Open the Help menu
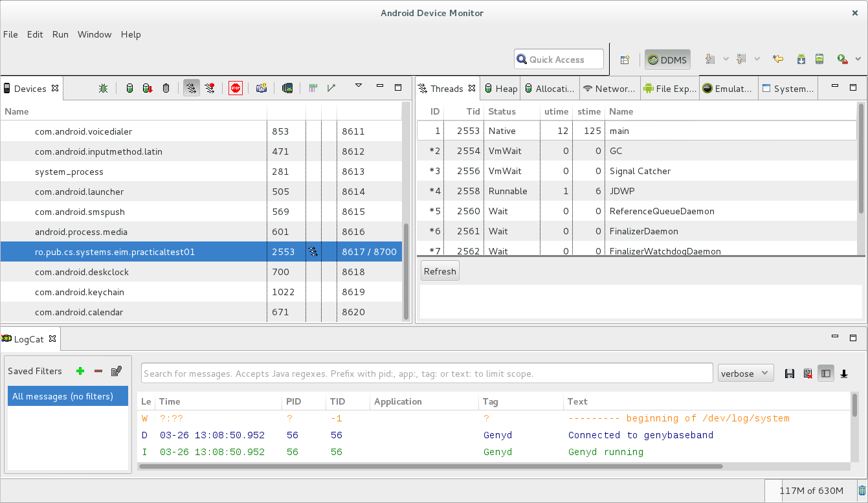Image resolution: width=868 pixels, height=503 pixels. 131,34
